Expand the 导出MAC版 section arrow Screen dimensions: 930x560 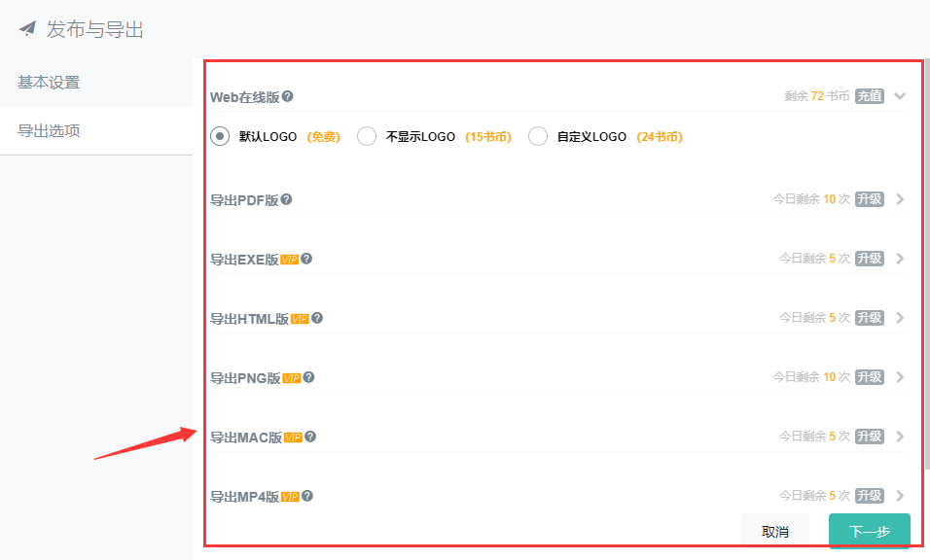[x=900, y=437]
